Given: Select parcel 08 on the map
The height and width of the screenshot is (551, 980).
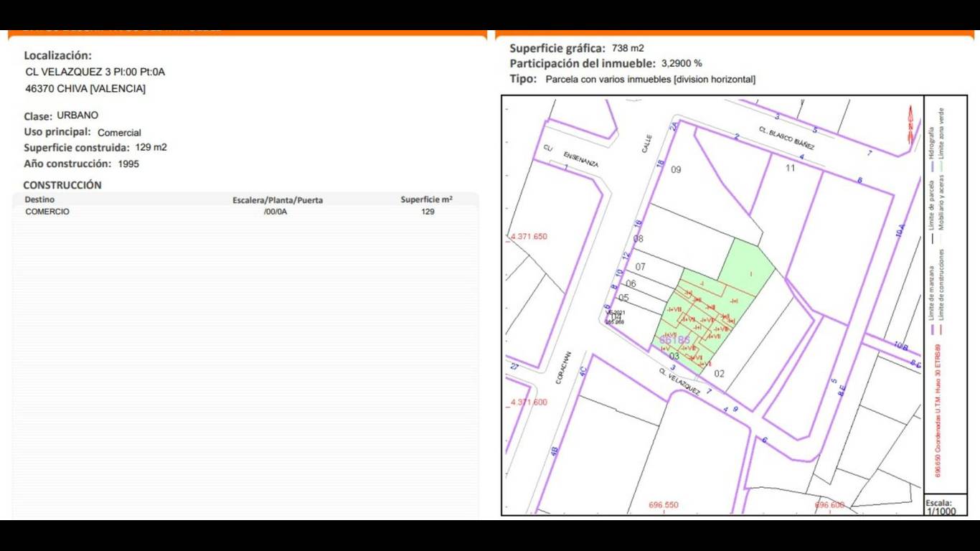Looking at the screenshot, I should tap(638, 239).
